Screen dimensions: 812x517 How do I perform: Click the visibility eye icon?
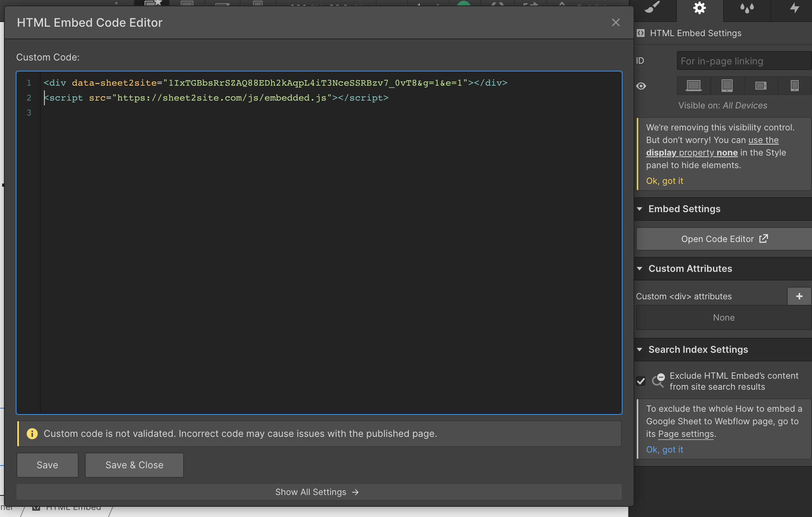[x=641, y=86]
